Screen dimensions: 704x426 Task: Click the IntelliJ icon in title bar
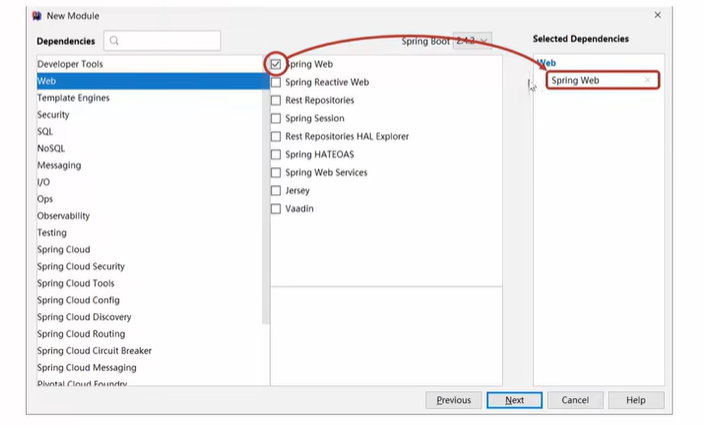click(37, 16)
